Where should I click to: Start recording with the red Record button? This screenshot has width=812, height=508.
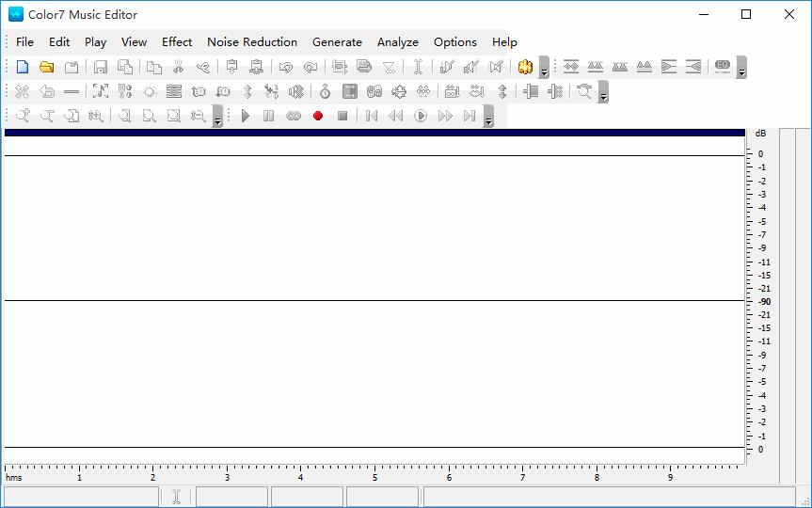point(318,116)
